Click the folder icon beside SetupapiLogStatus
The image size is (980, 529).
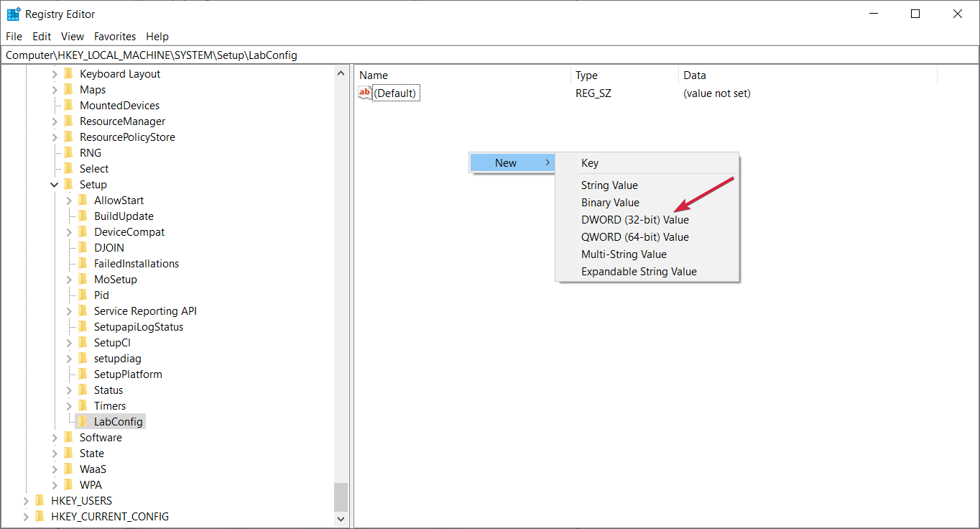83,326
